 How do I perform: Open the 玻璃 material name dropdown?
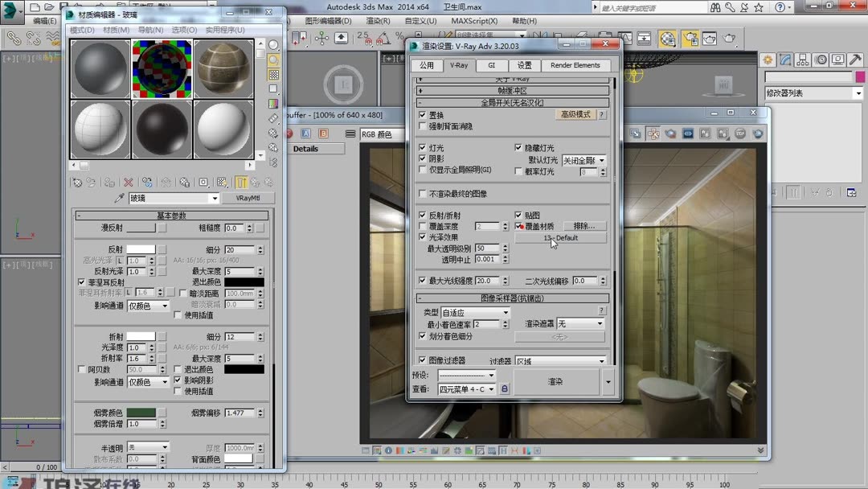(x=215, y=198)
